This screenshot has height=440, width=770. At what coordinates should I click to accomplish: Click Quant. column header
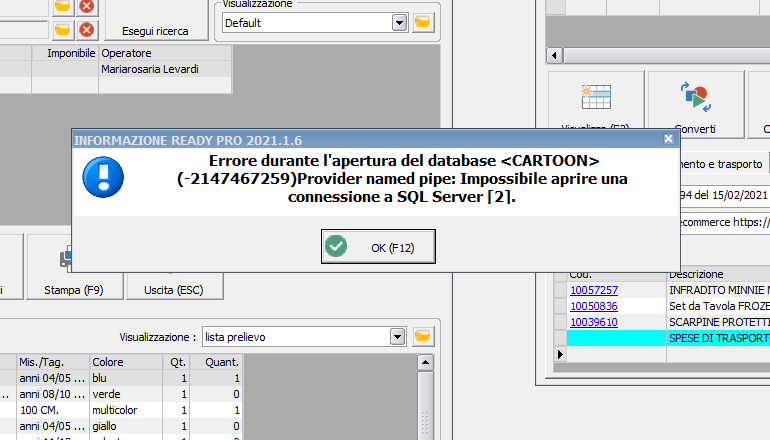[x=217, y=362]
